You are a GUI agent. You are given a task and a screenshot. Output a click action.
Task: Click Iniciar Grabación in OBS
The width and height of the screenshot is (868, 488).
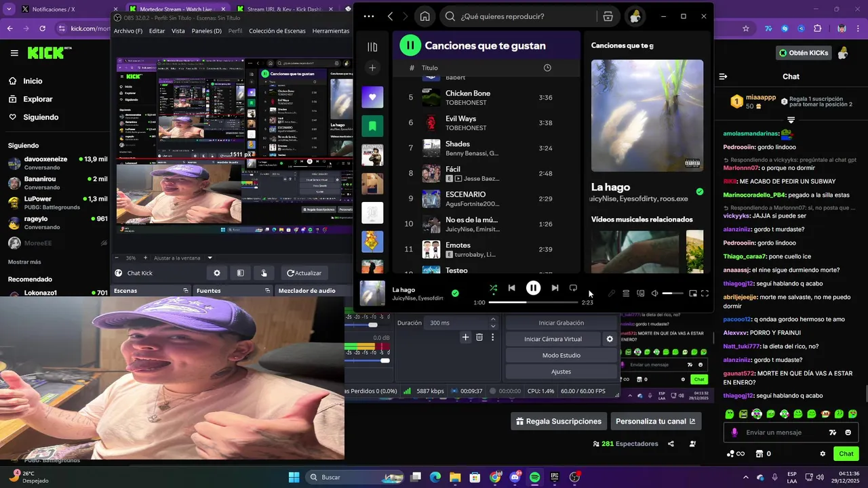tap(561, 323)
